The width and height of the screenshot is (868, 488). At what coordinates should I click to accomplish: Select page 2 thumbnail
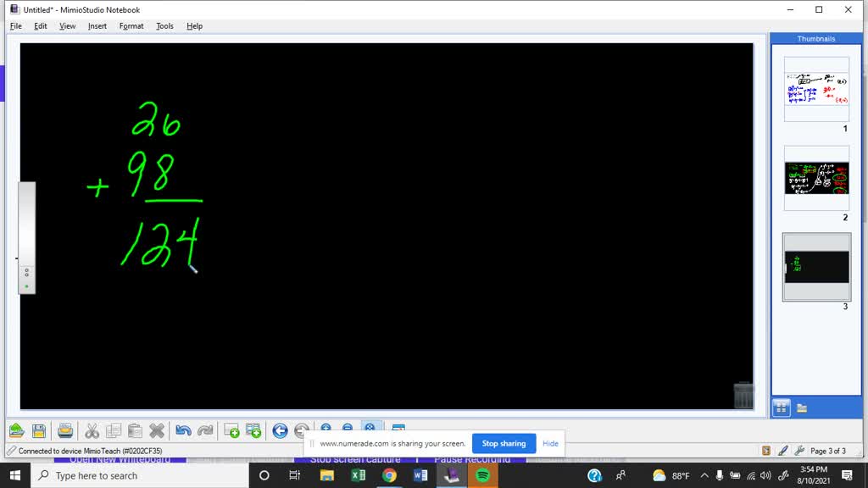(x=816, y=179)
